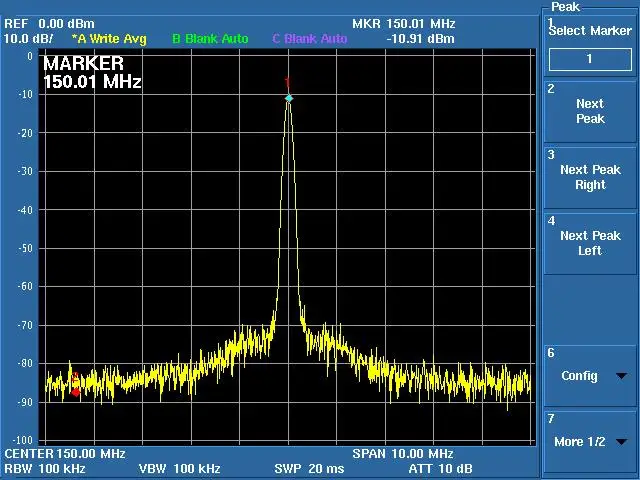Choose Next Peak Left softkey
The height and width of the screenshot is (480, 640).
click(590, 244)
